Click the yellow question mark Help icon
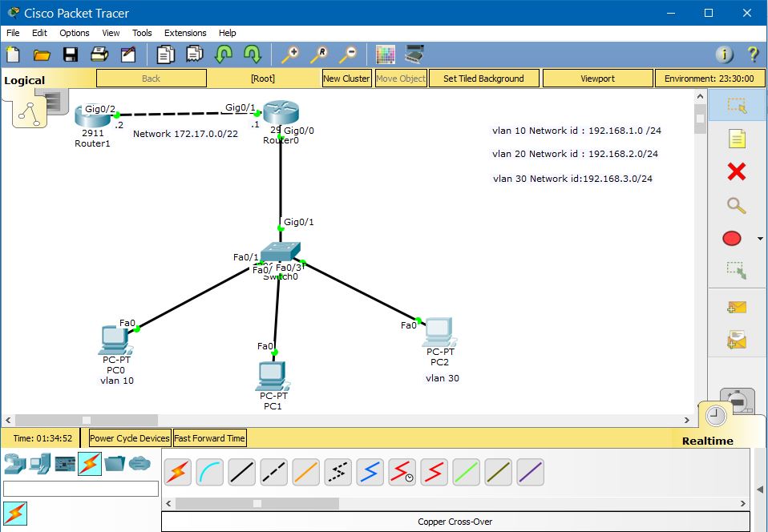The width and height of the screenshot is (768, 532). click(x=753, y=54)
